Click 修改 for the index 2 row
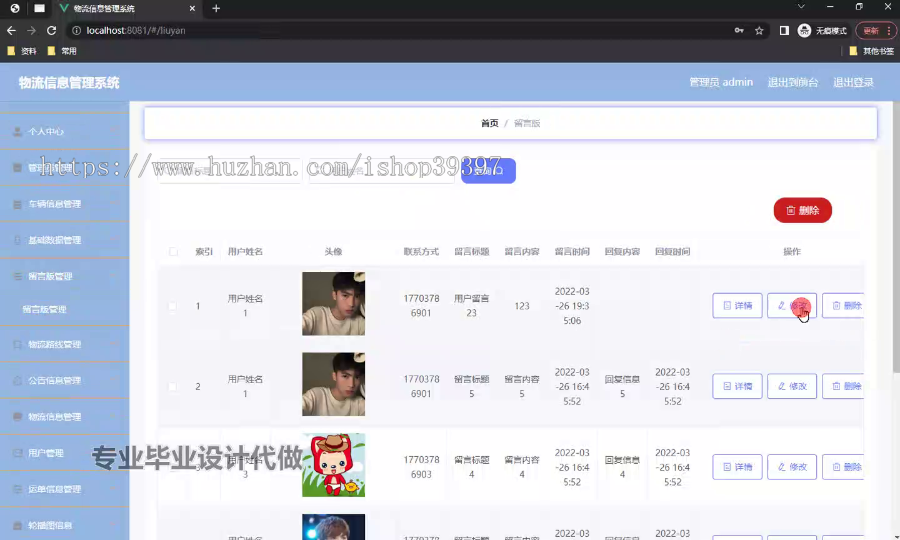Screen dimensions: 900x540 792,386
